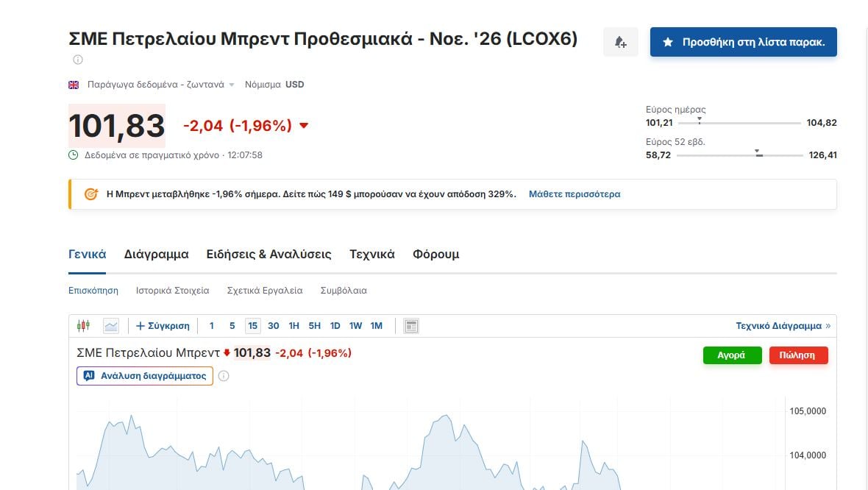
Task: Select the candlestick chart type icon
Action: point(84,325)
